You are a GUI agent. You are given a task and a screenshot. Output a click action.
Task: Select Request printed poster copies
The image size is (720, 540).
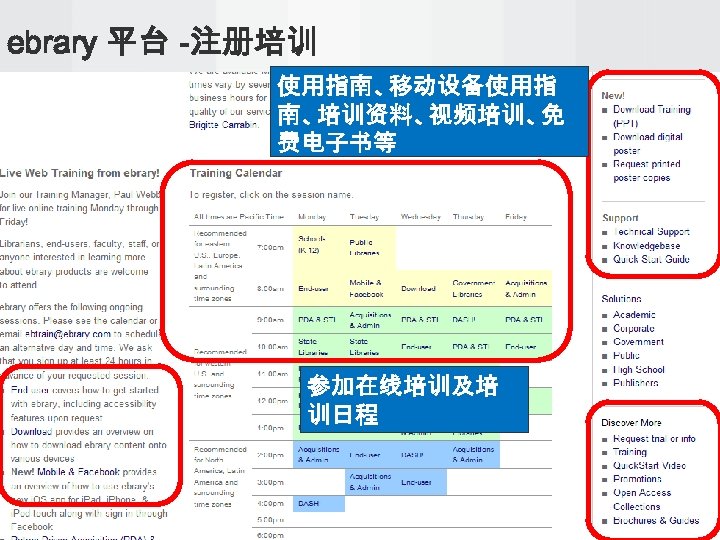[647, 171]
